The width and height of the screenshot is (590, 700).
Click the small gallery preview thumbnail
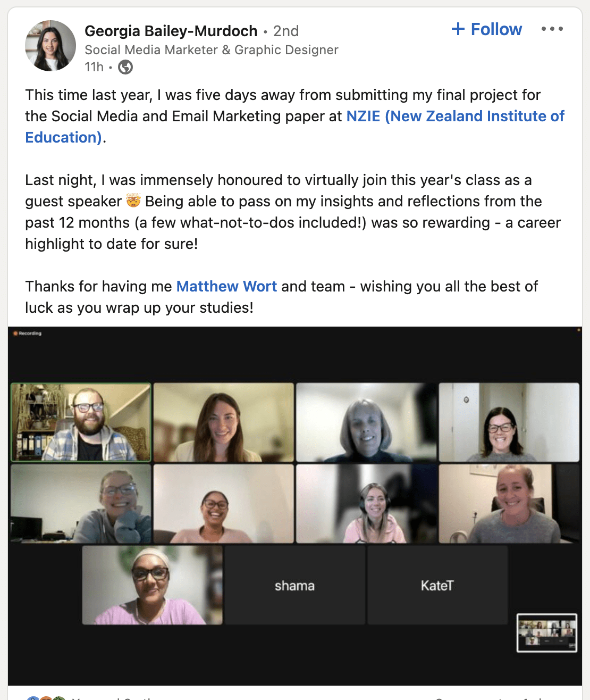[547, 632]
